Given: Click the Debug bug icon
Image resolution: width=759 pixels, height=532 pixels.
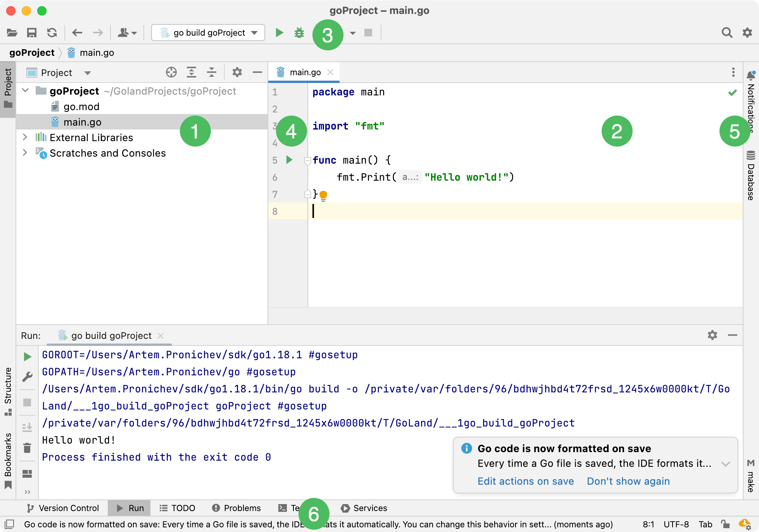Looking at the screenshot, I should tap(299, 33).
